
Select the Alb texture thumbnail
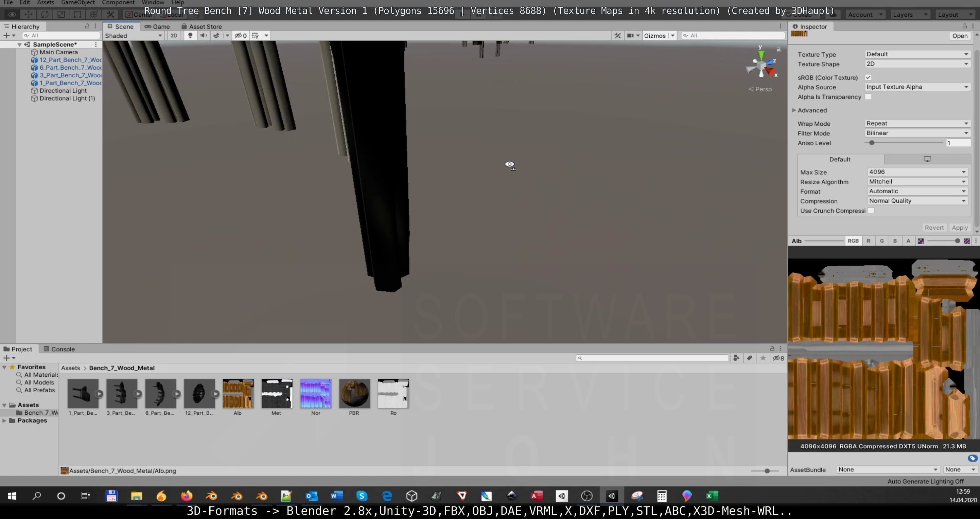[238, 394]
